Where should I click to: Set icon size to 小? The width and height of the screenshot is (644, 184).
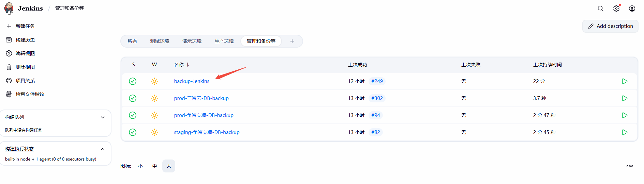point(140,166)
